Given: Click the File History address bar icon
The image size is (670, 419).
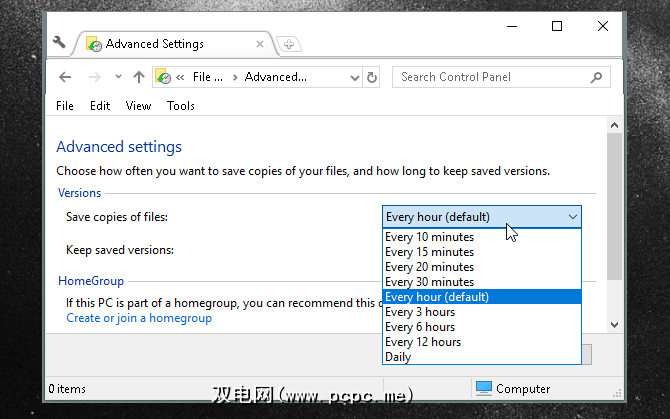Looking at the screenshot, I should [x=163, y=77].
